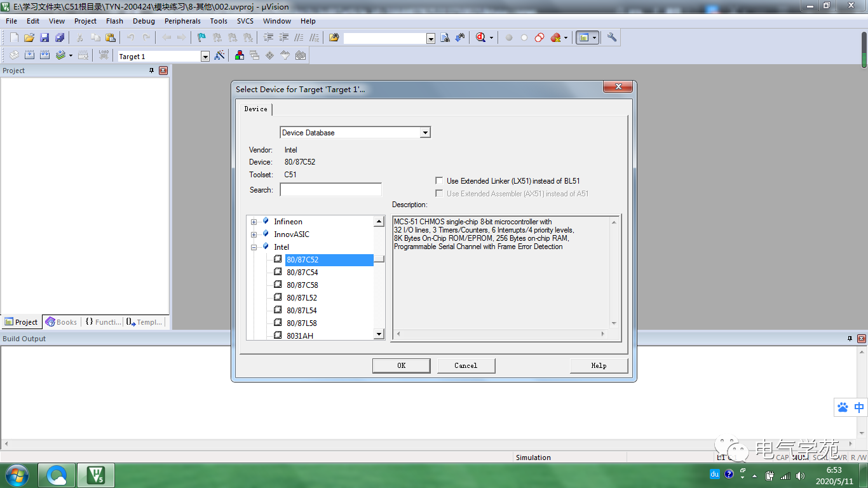
Task: Click the Rebuild all target files icon
Action: (44, 55)
